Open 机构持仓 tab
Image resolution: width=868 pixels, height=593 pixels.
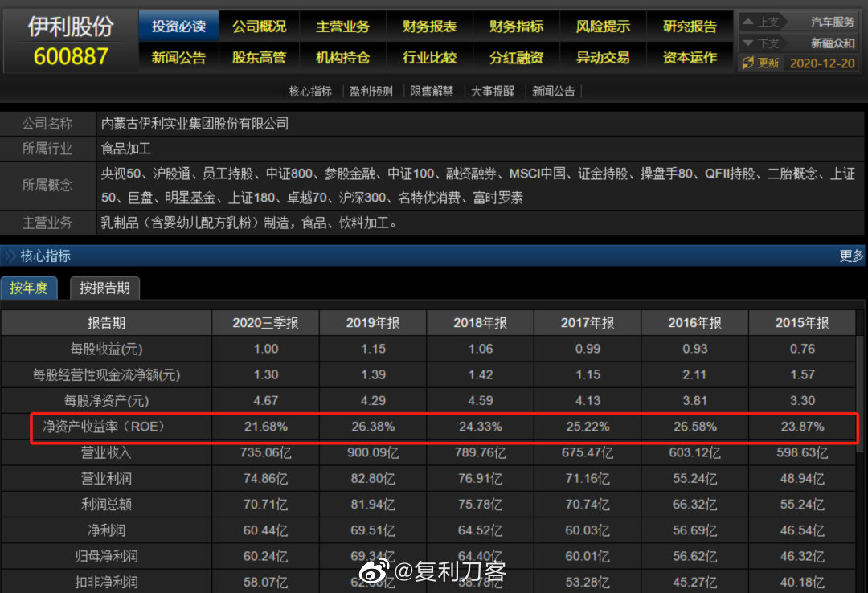[x=342, y=58]
